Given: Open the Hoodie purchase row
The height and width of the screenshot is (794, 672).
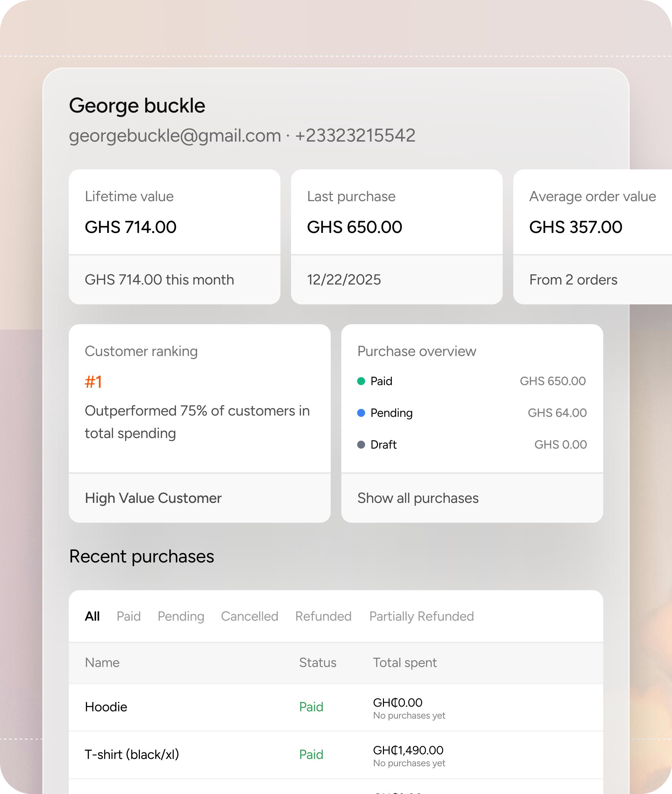Looking at the screenshot, I should [106, 707].
